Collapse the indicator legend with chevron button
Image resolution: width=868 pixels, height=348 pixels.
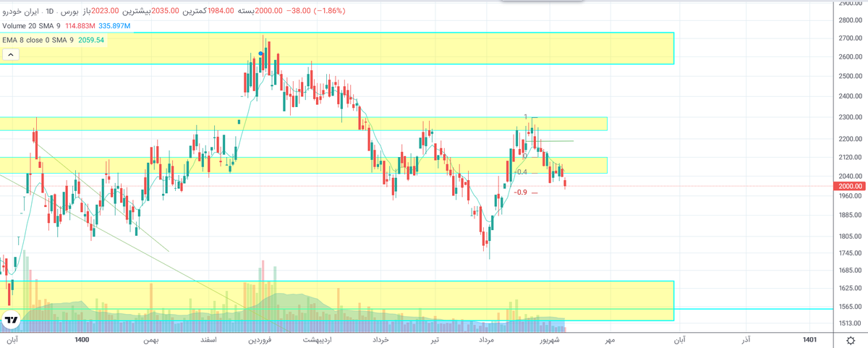click(12, 54)
